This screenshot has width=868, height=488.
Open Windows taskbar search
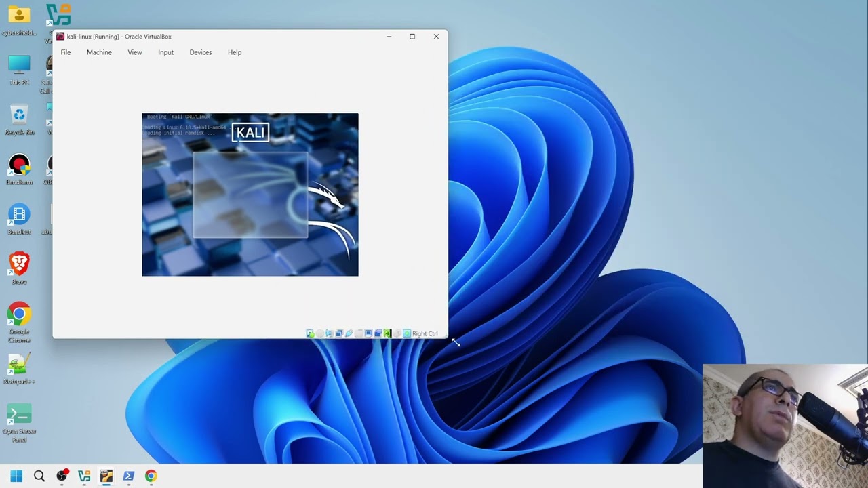point(39,476)
